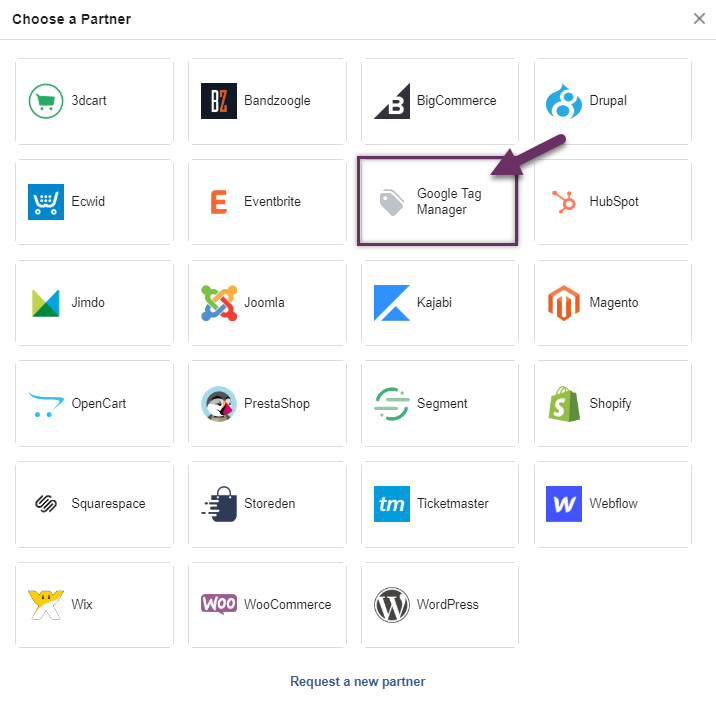The height and width of the screenshot is (708, 716).
Task: Pick the Squarespace partner option
Action: point(94,504)
